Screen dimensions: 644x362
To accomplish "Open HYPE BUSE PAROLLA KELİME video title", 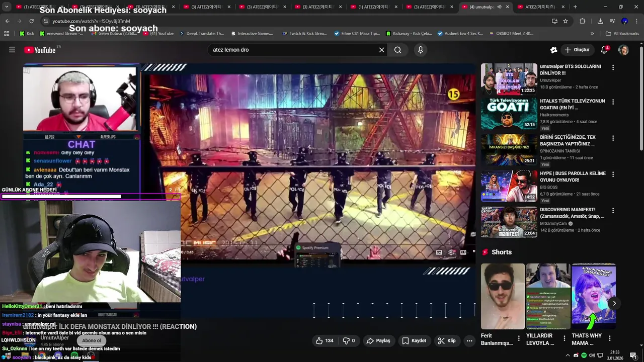I will tap(573, 176).
